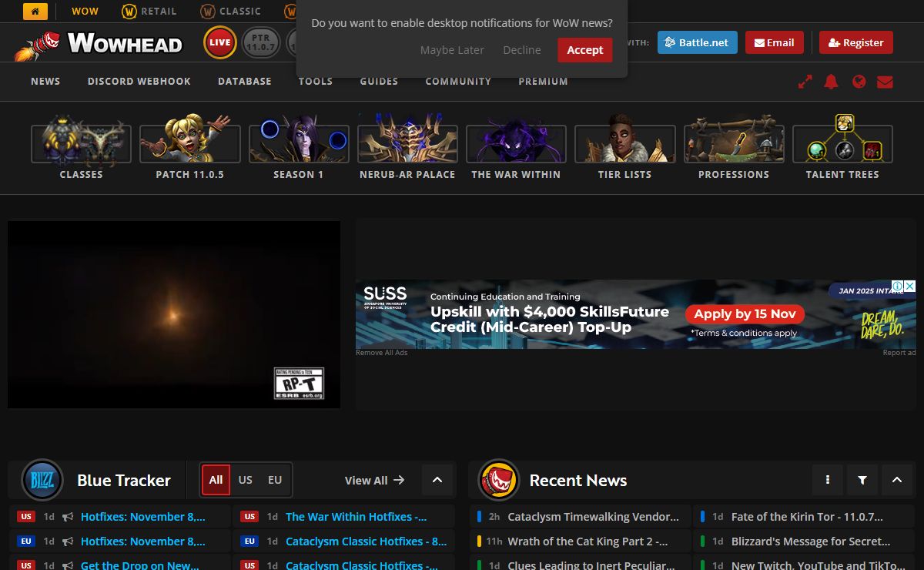The height and width of the screenshot is (570, 924).
Task: Open the envelope inbox icon
Action: tap(885, 82)
